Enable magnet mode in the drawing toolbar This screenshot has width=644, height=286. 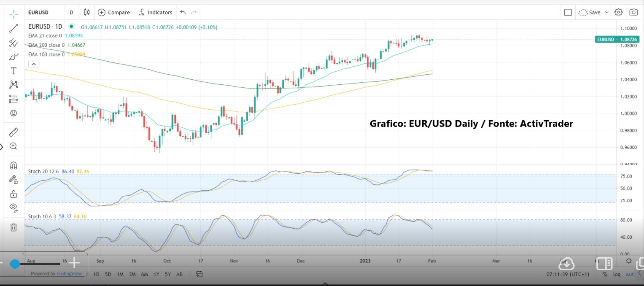pyautogui.click(x=13, y=165)
